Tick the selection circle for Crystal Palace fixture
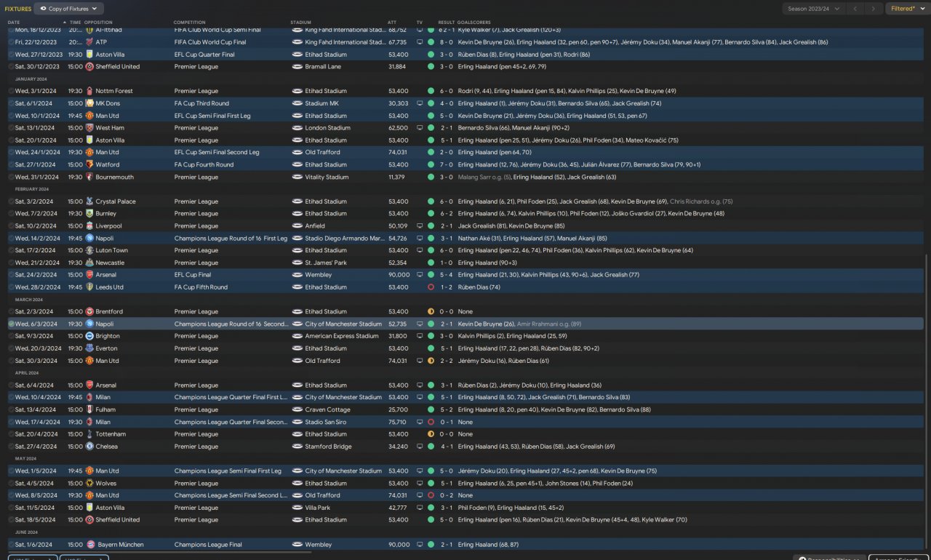This screenshot has height=560, width=931. coord(11,201)
